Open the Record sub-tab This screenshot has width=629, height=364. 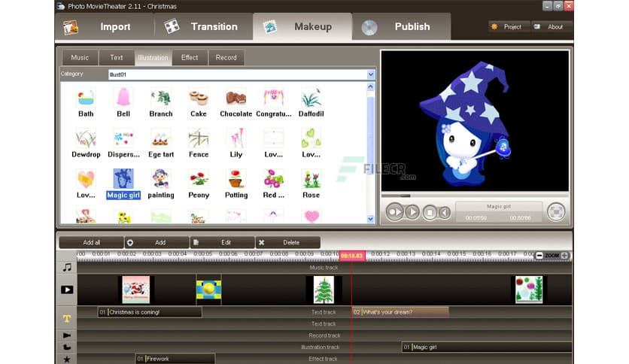point(226,58)
